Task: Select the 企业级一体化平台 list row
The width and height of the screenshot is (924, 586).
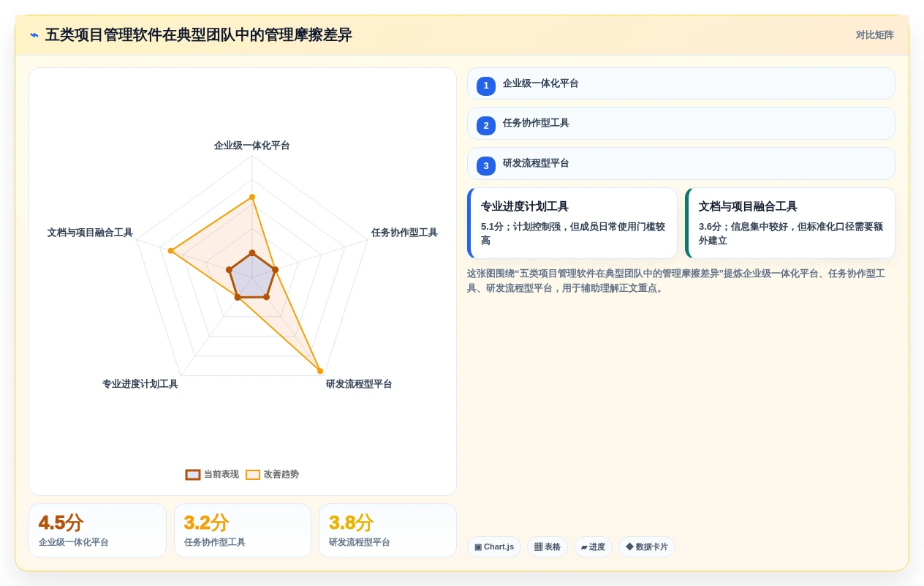Action: click(681, 83)
